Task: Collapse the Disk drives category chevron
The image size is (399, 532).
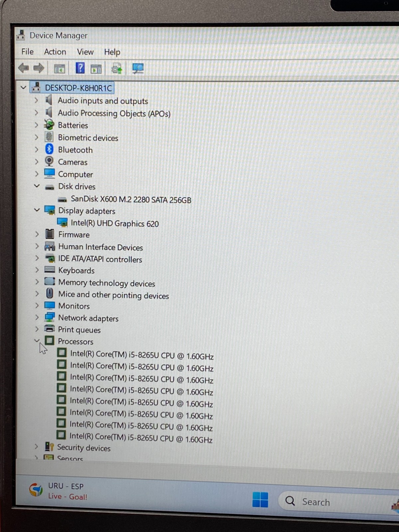Action: 37,186
